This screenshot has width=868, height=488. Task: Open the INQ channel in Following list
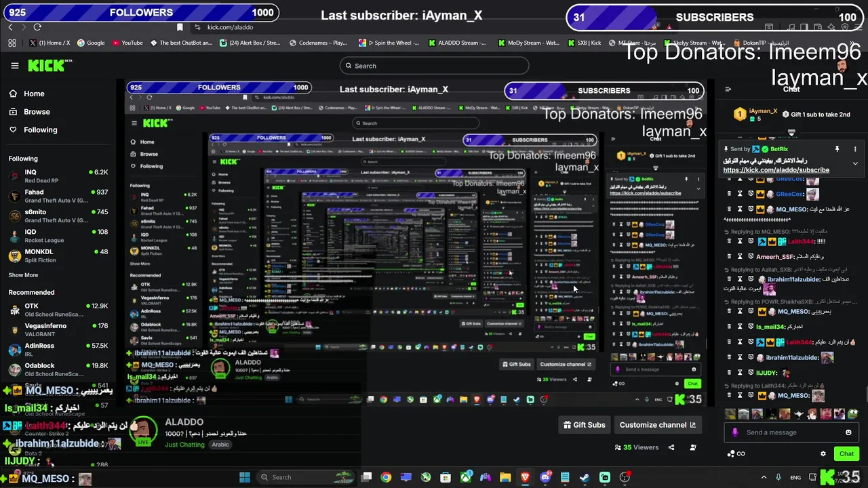click(58, 176)
